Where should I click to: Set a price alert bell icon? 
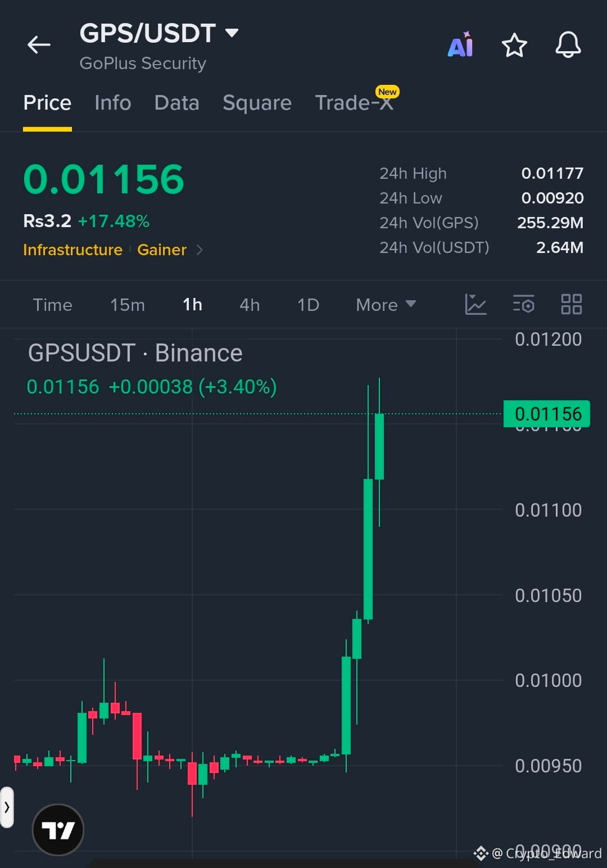click(568, 44)
